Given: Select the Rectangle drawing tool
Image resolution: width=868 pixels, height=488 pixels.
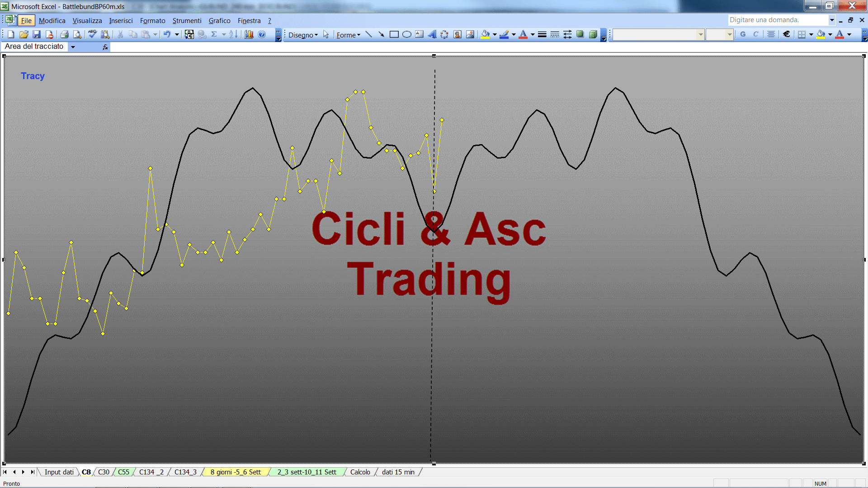Looking at the screenshot, I should (394, 34).
